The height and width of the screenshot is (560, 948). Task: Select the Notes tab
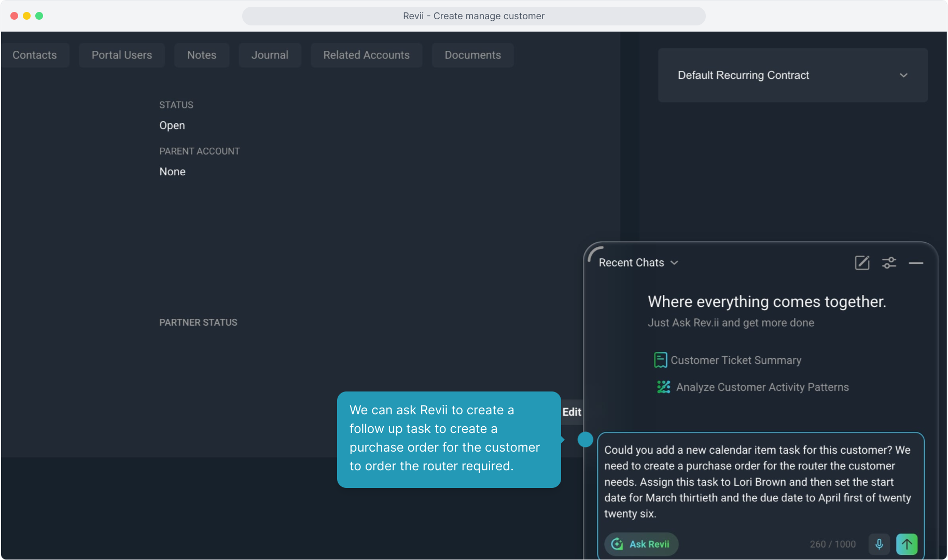[x=202, y=55]
